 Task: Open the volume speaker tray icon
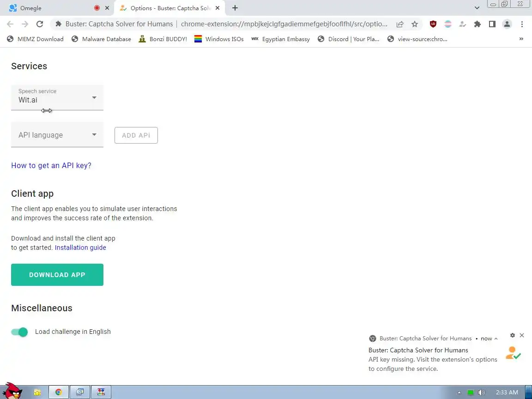point(482,393)
